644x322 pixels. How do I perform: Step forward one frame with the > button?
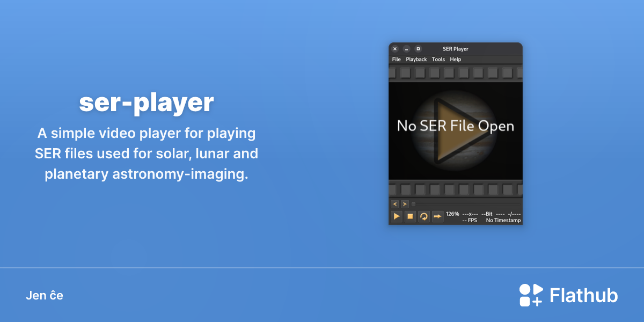[x=405, y=204]
